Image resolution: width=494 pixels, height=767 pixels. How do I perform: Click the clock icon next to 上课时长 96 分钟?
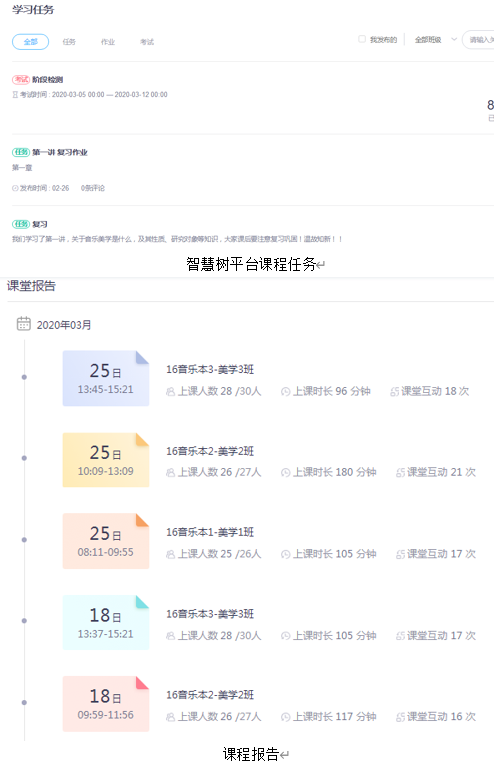tap(285, 391)
